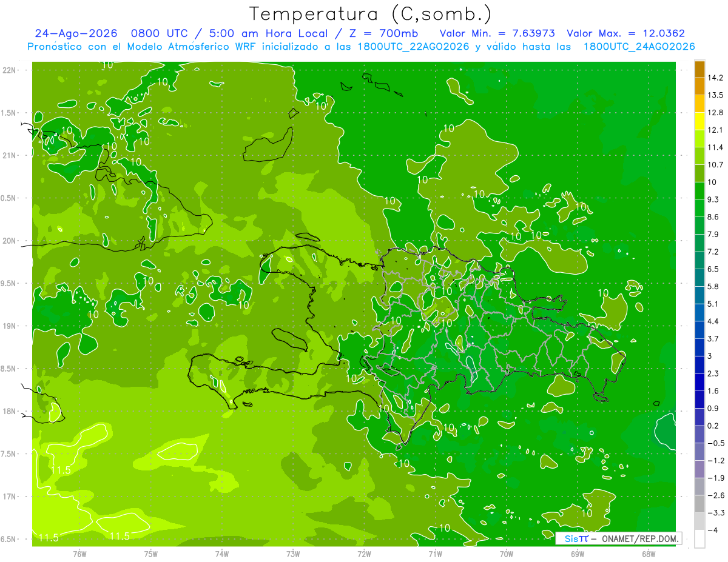Pick the blue swatch between 5.1 and 4.4
Screen dimensions: 728x562
point(700,312)
